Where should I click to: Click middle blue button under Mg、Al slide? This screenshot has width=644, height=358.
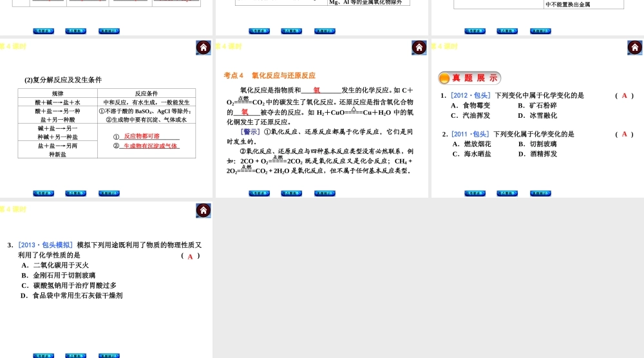(292, 31)
